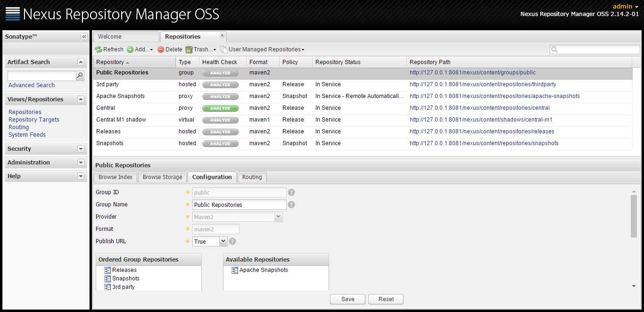Open the Routing link in sidebar
This screenshot has height=312, width=644.
coord(19,127)
